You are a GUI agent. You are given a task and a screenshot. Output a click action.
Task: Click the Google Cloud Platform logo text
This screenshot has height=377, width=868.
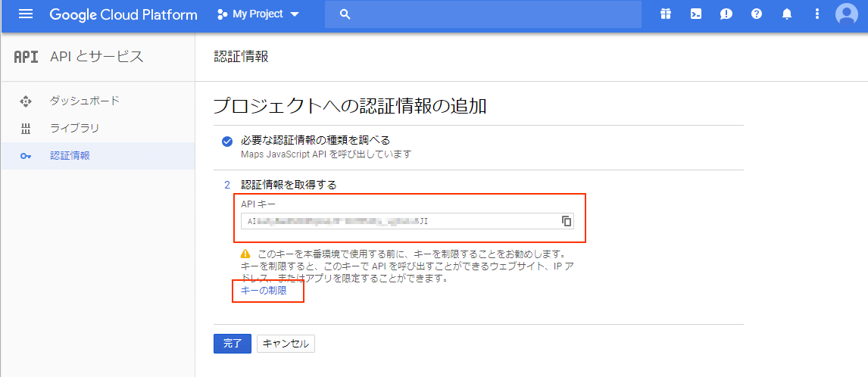pyautogui.click(x=123, y=14)
